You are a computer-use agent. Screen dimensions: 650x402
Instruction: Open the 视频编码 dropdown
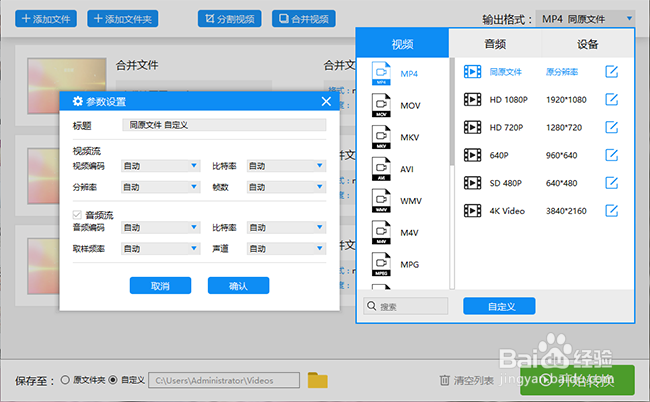[161, 166]
